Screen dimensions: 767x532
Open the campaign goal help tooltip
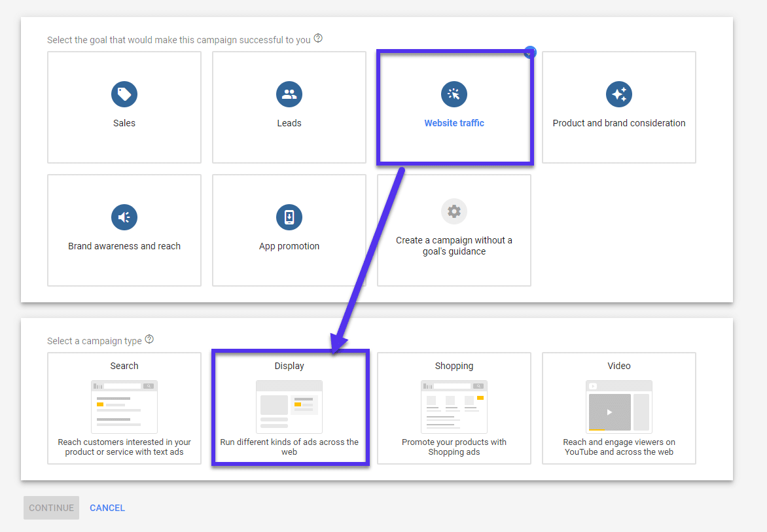click(x=318, y=38)
